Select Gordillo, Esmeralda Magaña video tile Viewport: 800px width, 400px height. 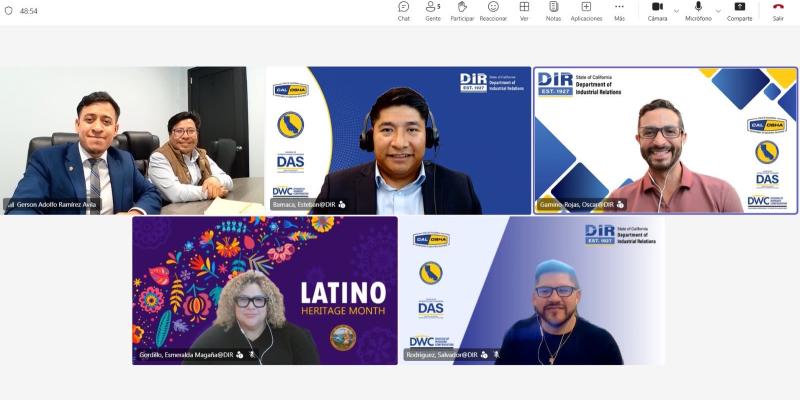pyautogui.click(x=265, y=290)
